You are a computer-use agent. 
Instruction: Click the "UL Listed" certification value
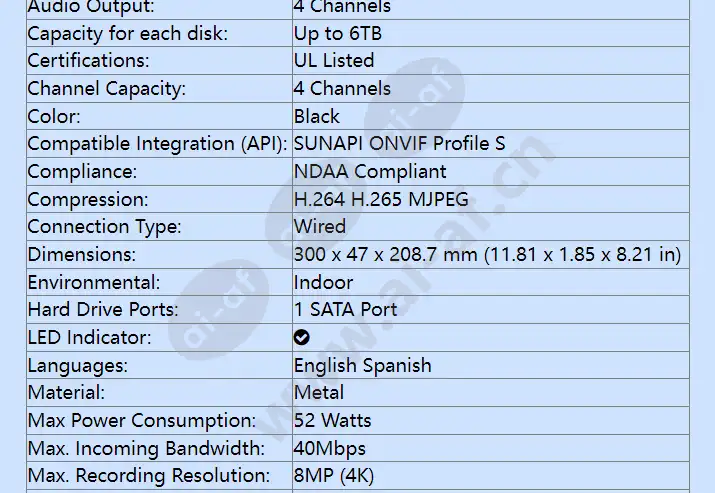334,61
